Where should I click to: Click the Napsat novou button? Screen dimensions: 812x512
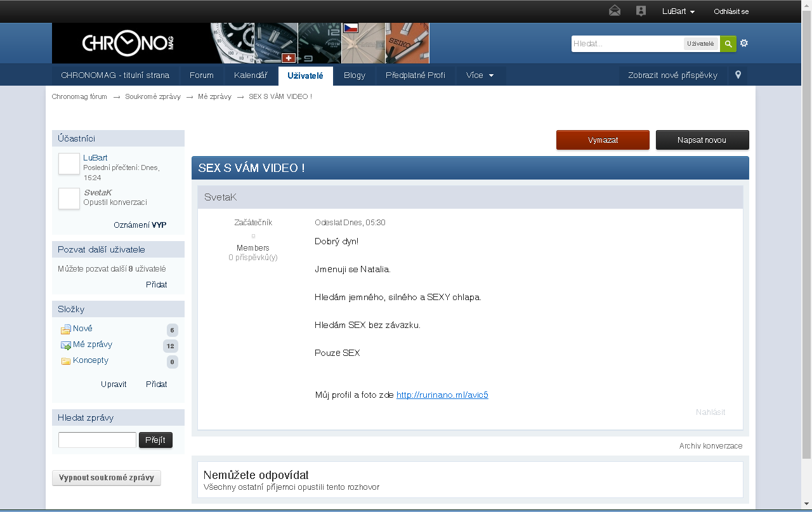click(702, 140)
